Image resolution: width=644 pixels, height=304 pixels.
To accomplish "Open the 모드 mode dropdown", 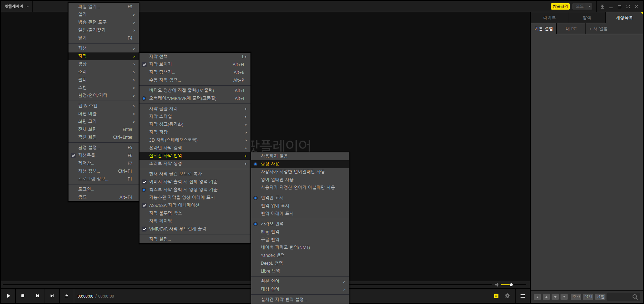I will (x=583, y=6).
